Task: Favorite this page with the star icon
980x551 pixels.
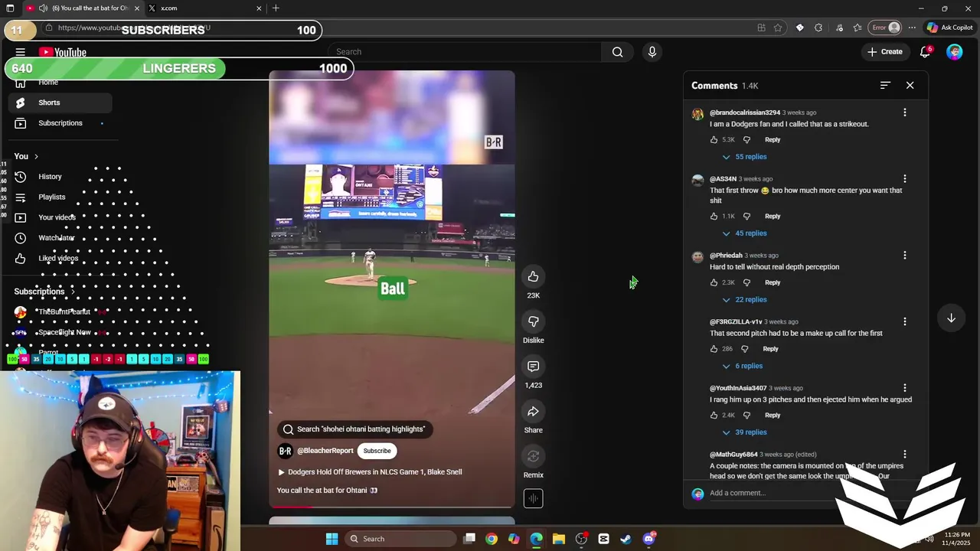Action: click(778, 28)
